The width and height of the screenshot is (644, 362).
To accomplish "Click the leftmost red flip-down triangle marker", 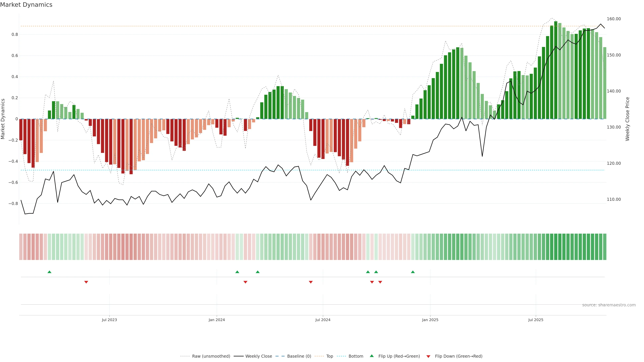I will (x=86, y=282).
